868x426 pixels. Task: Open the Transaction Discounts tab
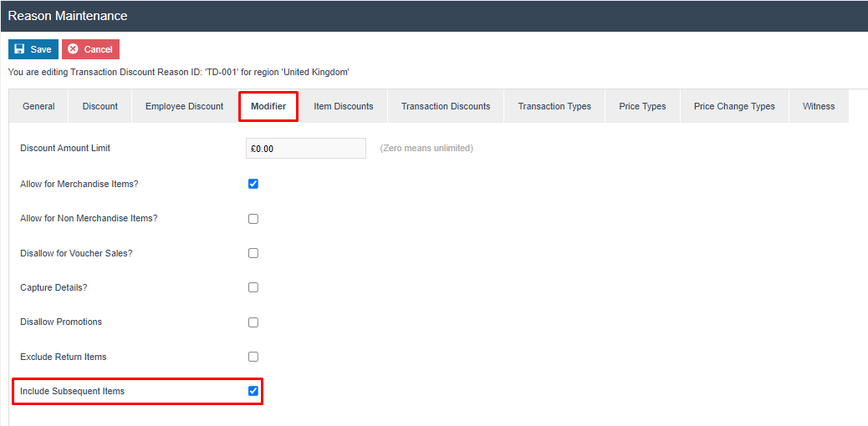(x=446, y=106)
